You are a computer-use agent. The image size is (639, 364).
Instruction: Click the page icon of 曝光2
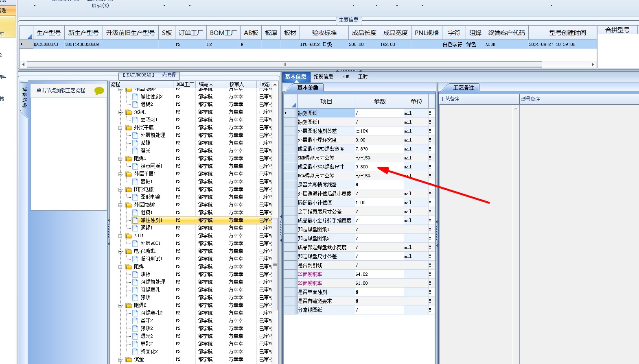pos(136,336)
